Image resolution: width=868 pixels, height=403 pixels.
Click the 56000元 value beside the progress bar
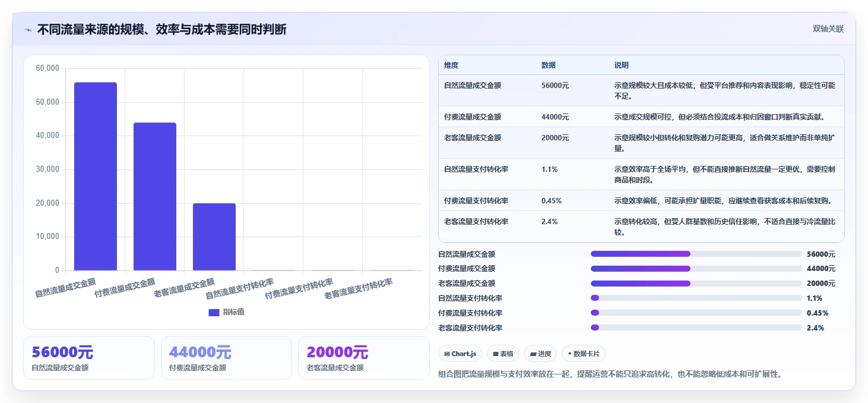click(821, 254)
